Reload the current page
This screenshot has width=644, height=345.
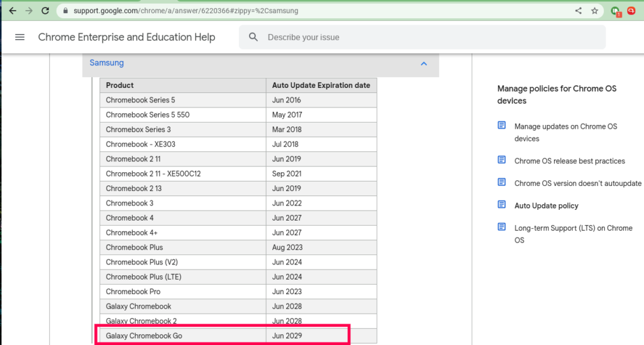click(x=45, y=11)
